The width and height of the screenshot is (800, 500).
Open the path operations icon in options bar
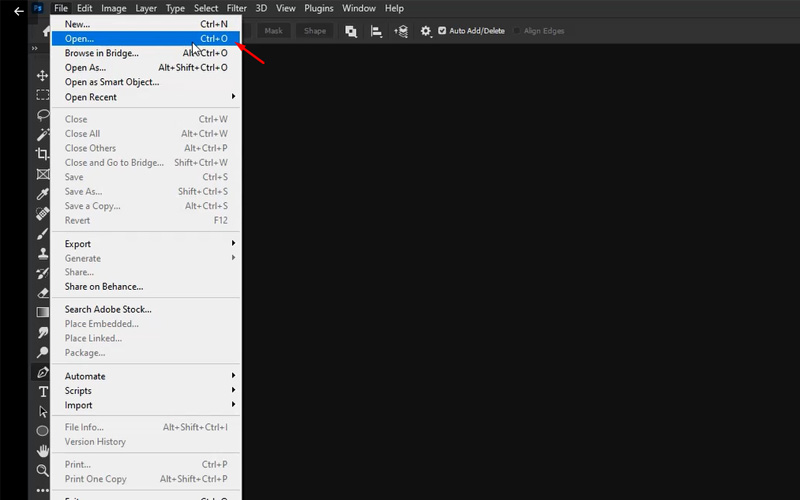coord(351,31)
